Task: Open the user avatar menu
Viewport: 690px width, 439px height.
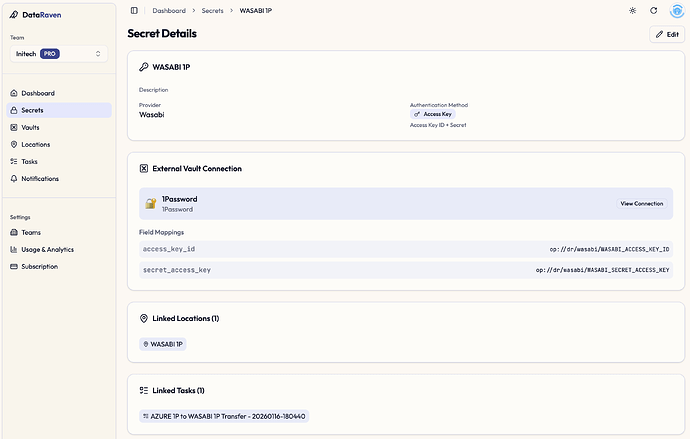Action: pyautogui.click(x=675, y=10)
